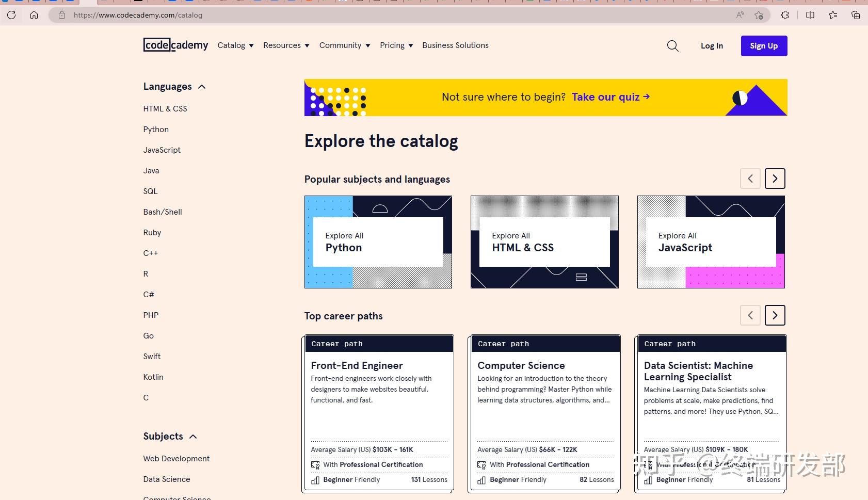Image resolution: width=868 pixels, height=500 pixels.
Task: Open the Resources dropdown menu
Action: pyautogui.click(x=286, y=45)
